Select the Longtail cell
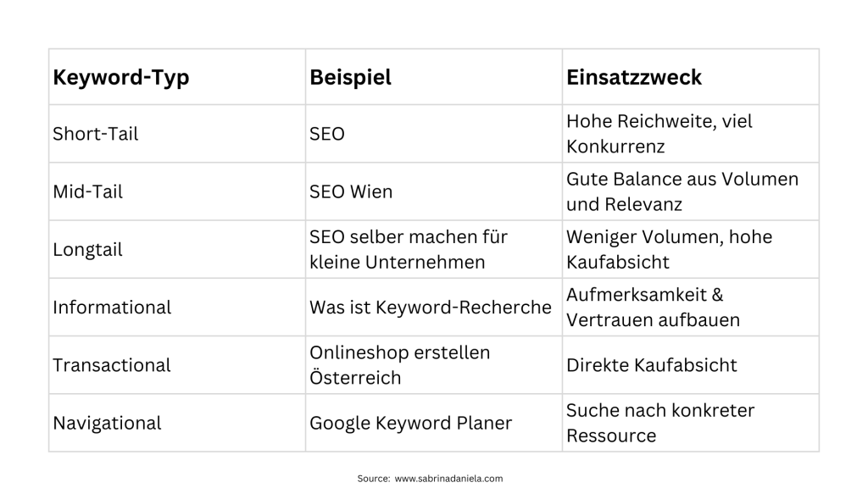The image size is (868, 488). 88,249
